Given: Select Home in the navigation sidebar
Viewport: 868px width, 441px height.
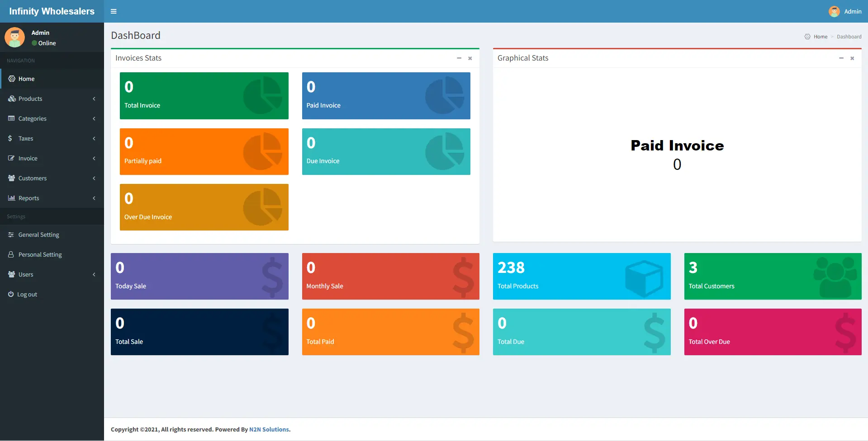Looking at the screenshot, I should pos(26,79).
